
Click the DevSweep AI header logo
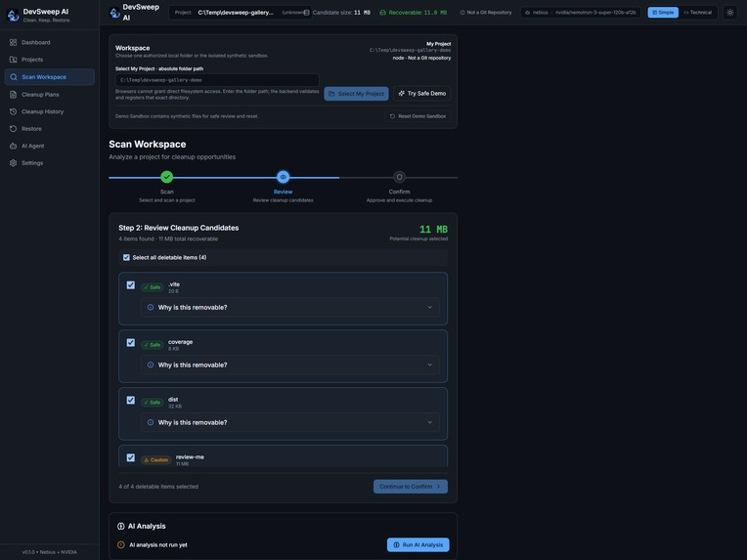tap(114, 13)
